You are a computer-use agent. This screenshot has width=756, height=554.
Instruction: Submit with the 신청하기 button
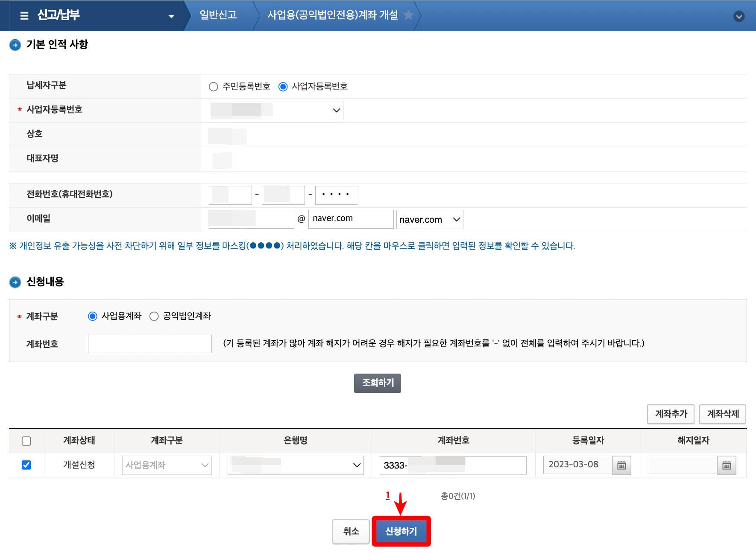(401, 531)
